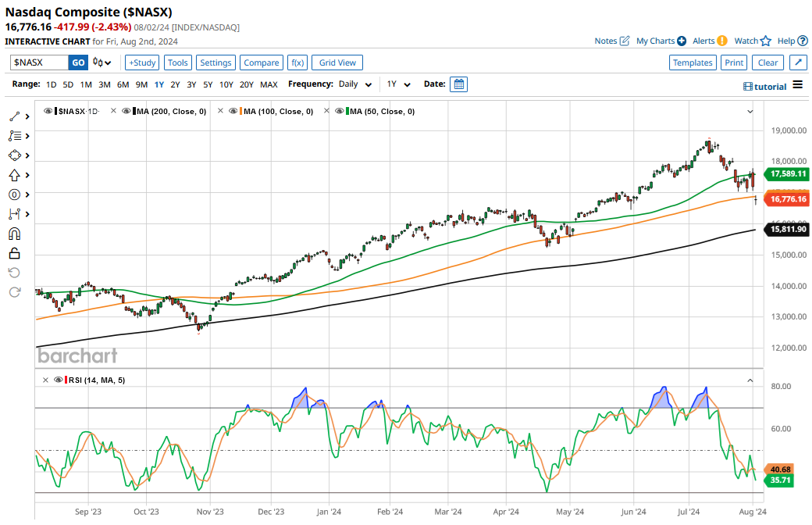Click the +Study button
This screenshot has height=525, width=812.
click(142, 62)
